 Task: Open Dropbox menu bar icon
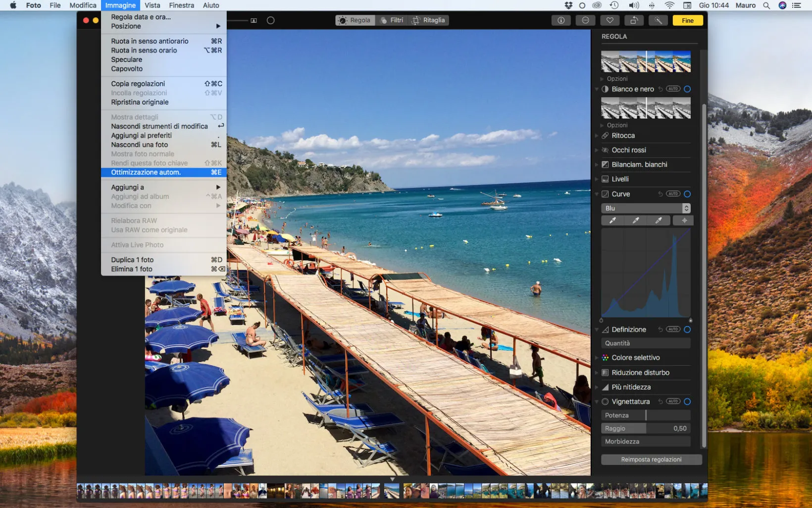pyautogui.click(x=568, y=5)
